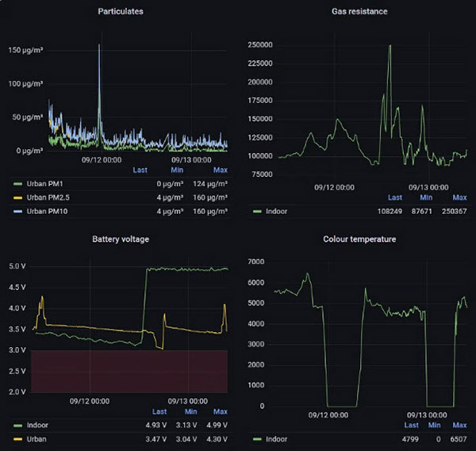
Task: Toggle the Urban series in Battery voltage legend
Action: 38,438
